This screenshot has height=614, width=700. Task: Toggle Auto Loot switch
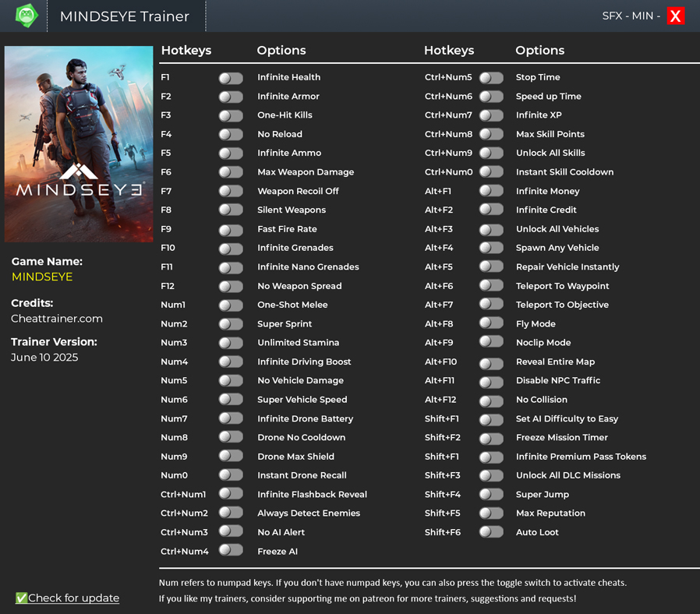coord(492,531)
